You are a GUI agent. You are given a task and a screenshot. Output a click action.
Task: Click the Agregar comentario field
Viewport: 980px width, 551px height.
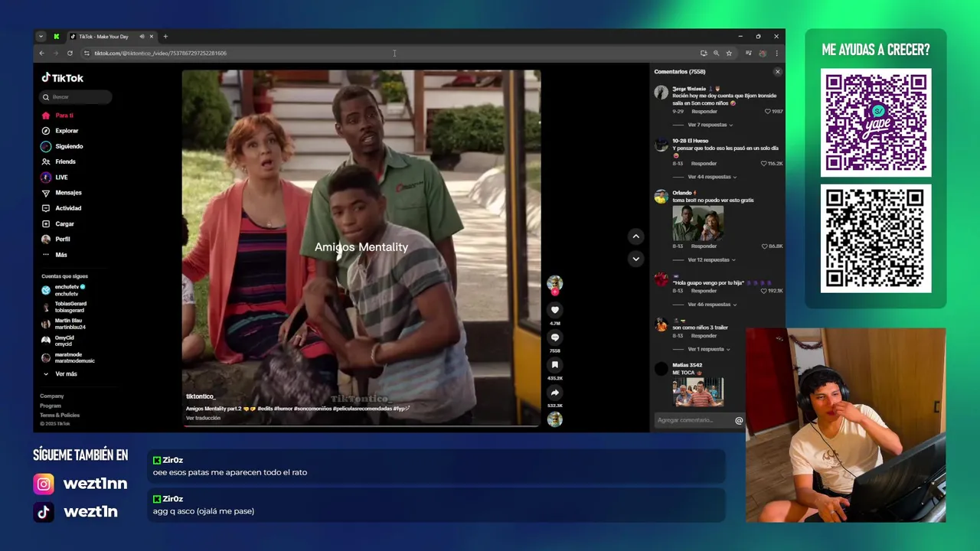click(693, 420)
